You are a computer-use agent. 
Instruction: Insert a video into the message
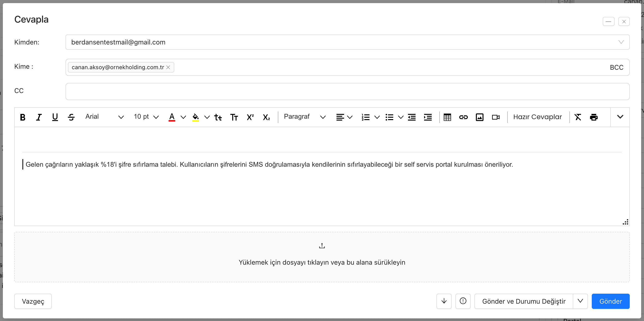496,117
